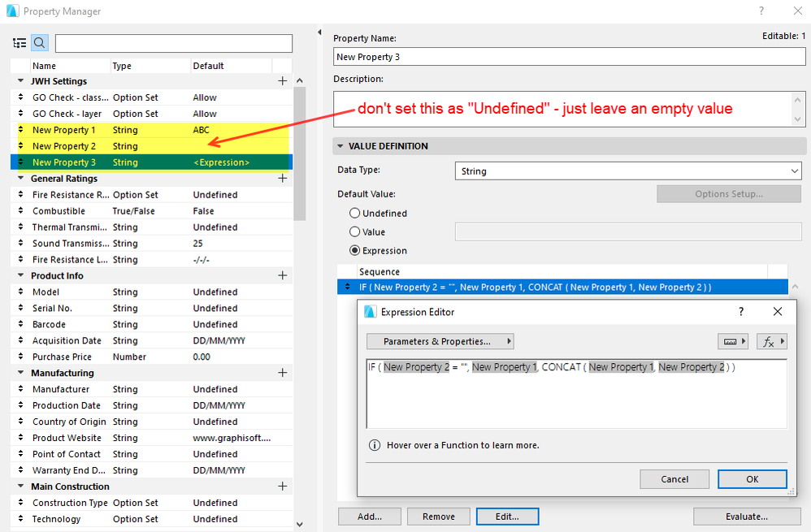
Task: Click the Expression Editor help question mark
Action: pyautogui.click(x=741, y=311)
